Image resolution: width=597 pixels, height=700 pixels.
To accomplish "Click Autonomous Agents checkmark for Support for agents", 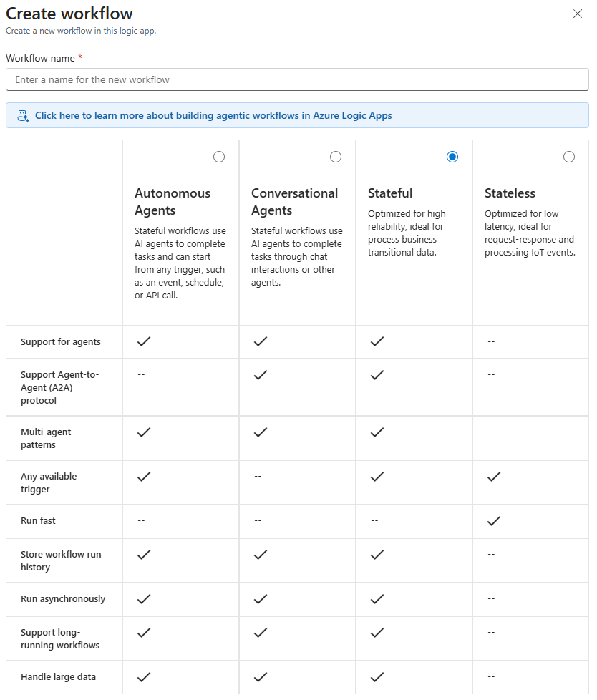I will 144,341.
